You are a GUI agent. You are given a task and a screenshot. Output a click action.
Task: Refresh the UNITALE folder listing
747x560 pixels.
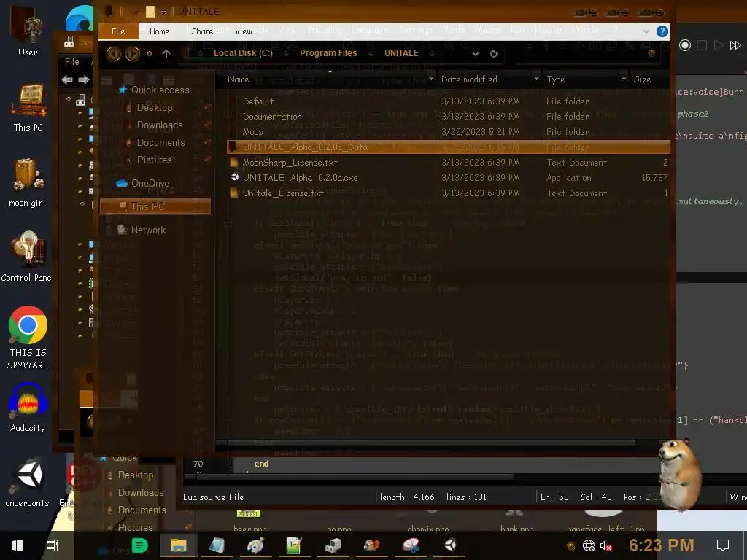click(x=494, y=53)
